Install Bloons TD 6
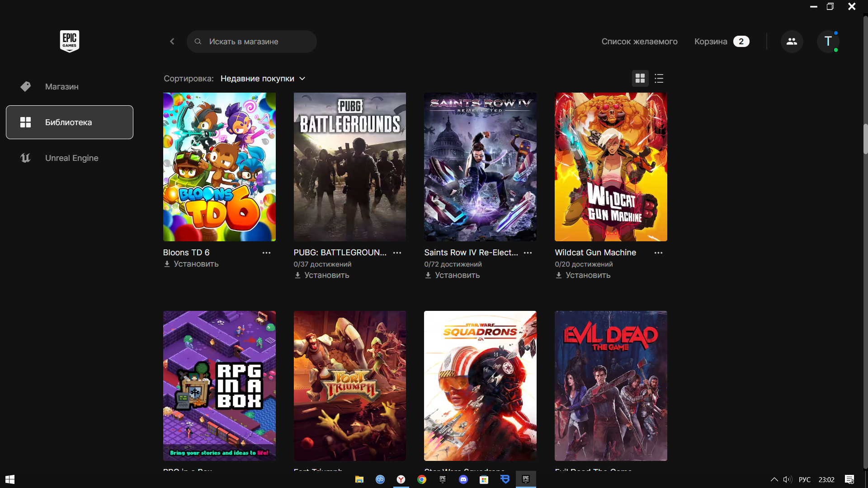Screen dimensions: 868x488 point(191,264)
